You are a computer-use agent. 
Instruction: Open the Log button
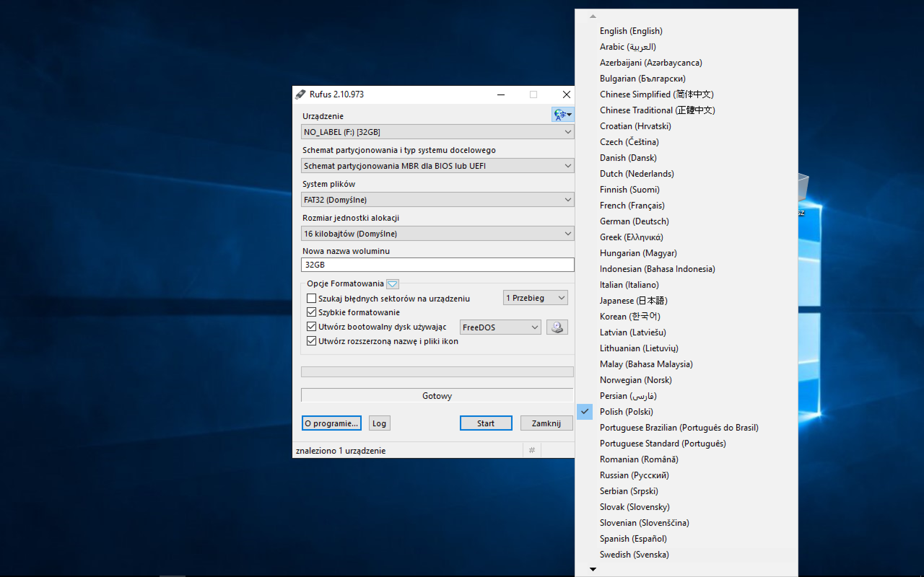point(379,423)
